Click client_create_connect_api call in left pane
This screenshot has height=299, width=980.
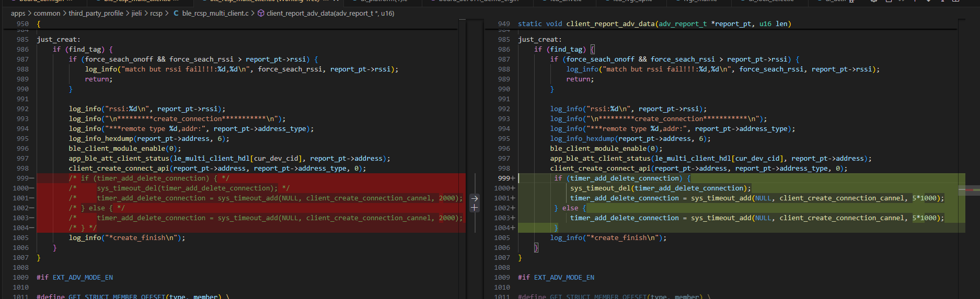click(x=217, y=169)
